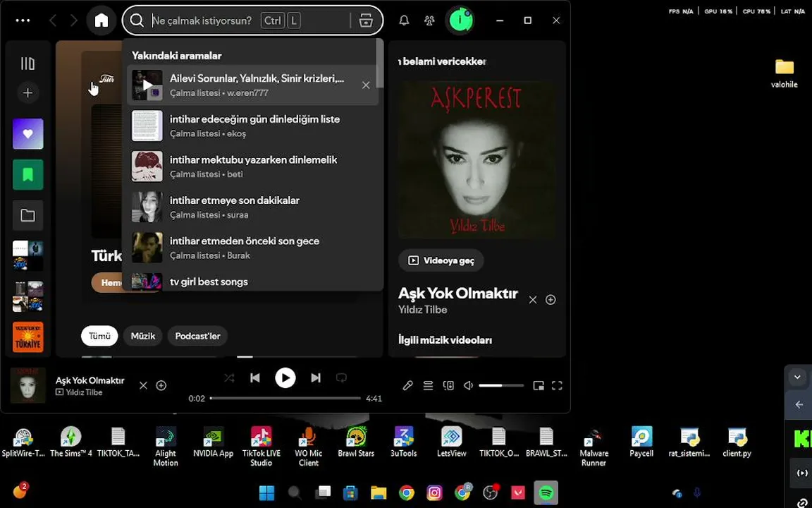Open 'Aşk Yok Olmaktır' title in bottom bar
The width and height of the screenshot is (812, 508).
tap(90, 380)
